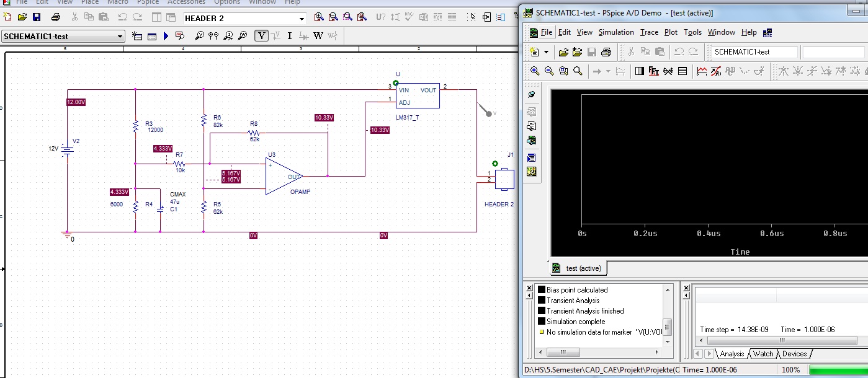Click the Fourier FFT icon

pos(653,71)
